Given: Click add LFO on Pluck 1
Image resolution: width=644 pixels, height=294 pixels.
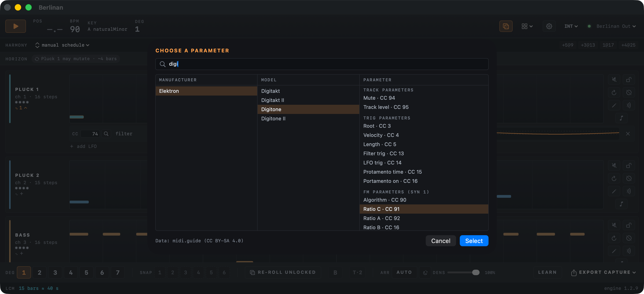Looking at the screenshot, I should pyautogui.click(x=83, y=146).
